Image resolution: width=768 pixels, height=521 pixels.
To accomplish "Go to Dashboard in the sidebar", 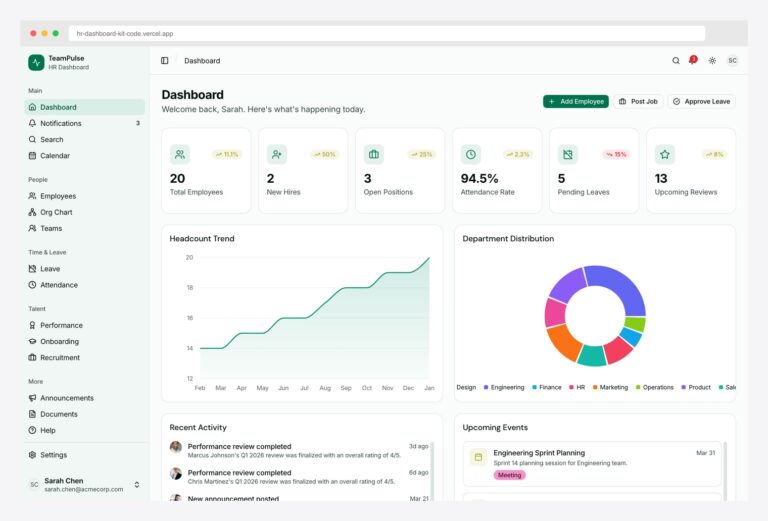I will pyautogui.click(x=84, y=107).
